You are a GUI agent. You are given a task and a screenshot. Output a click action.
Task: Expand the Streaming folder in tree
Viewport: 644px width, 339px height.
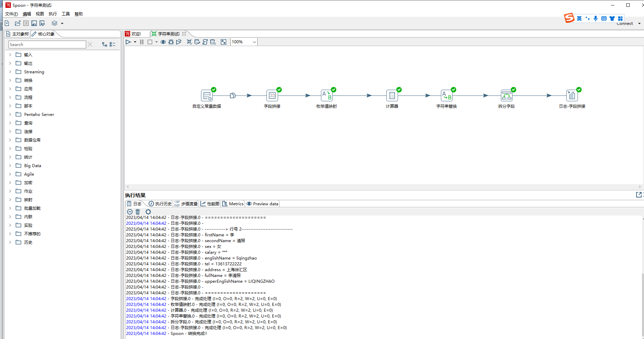coord(10,72)
